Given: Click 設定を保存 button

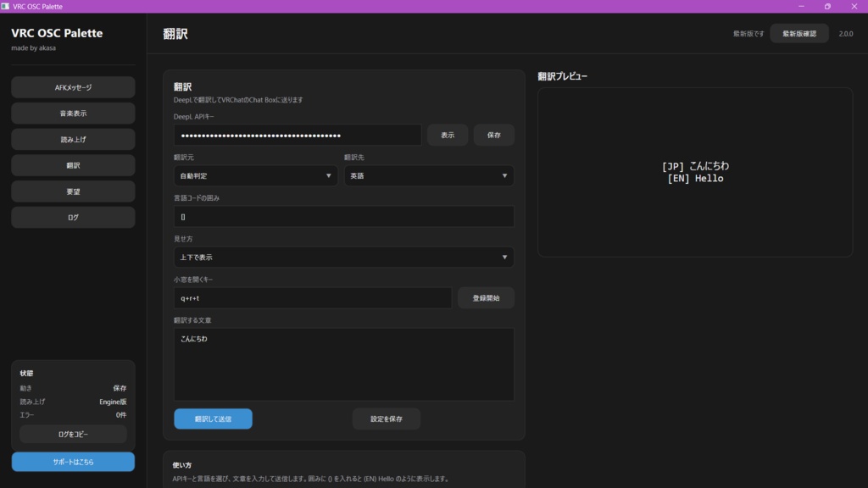Looking at the screenshot, I should (x=387, y=419).
